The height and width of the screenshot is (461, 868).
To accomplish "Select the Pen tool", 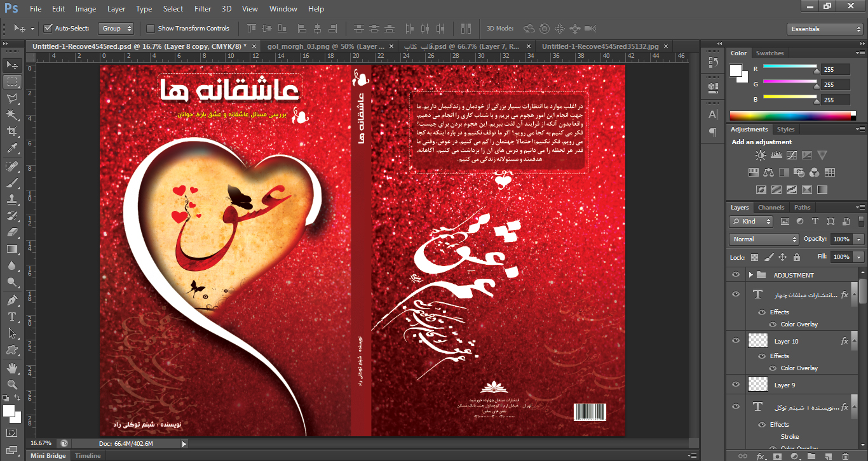I will pyautogui.click(x=11, y=300).
